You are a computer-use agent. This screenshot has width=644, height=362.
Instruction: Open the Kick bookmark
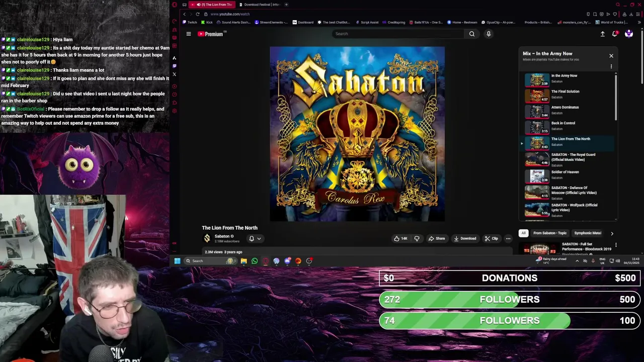[x=207, y=22]
